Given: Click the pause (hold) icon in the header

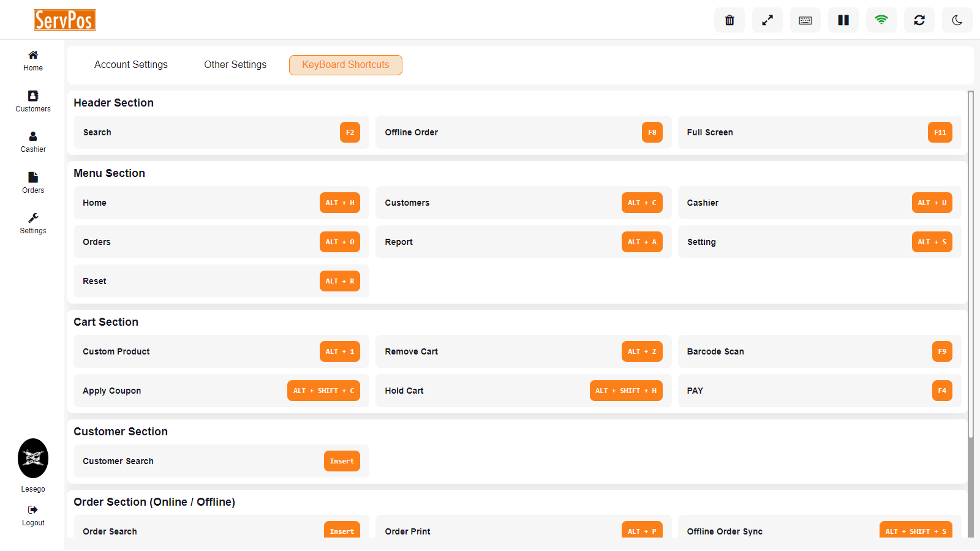Looking at the screenshot, I should [843, 20].
